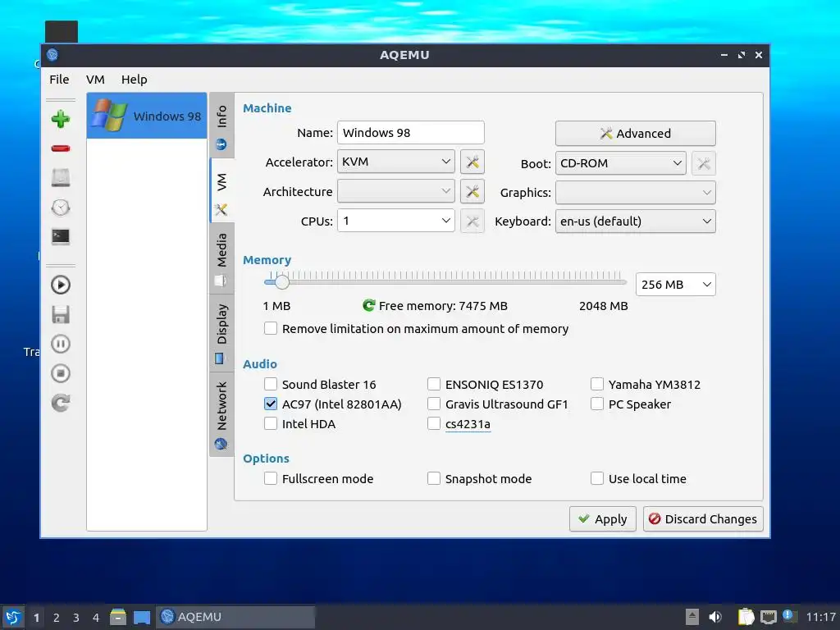Check Use local time option
Screen dimensions: 840x630
(x=597, y=478)
